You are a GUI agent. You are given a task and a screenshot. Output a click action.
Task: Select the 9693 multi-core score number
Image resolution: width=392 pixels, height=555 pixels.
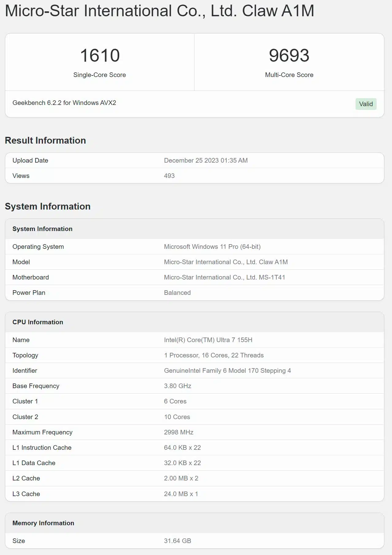point(289,56)
